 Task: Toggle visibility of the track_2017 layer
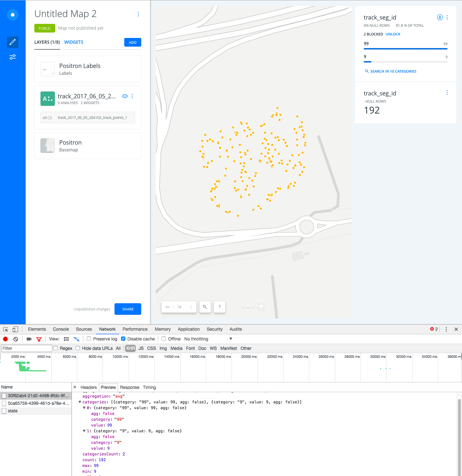coord(125,96)
